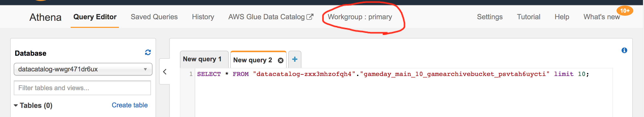Open the Tutorial
The image size is (644, 117).
click(x=529, y=17)
